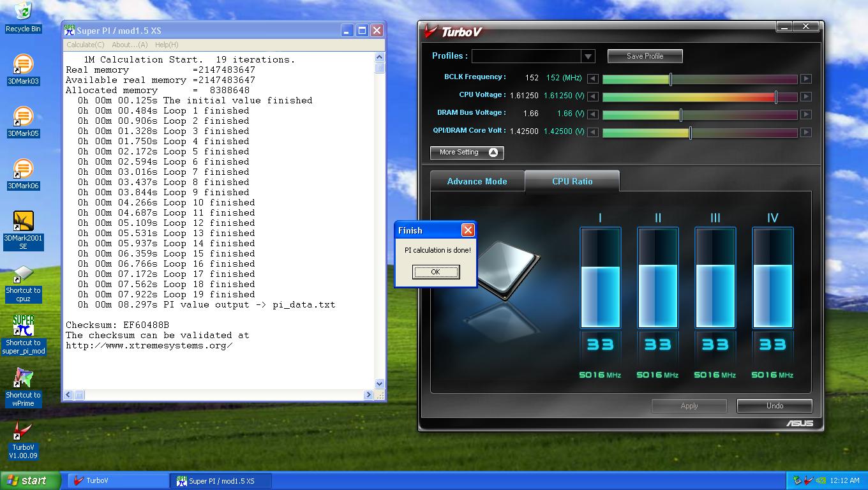Click the QPI/DRAM Core Volt slider bar
Viewport: 868px width, 490px height.
pos(700,133)
